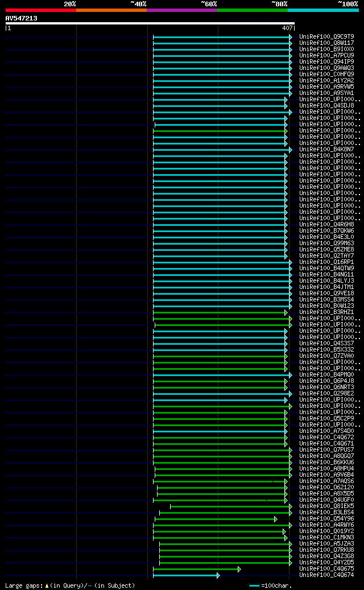Click the UniRef100_B6KKU6 label

(x=326, y=463)
